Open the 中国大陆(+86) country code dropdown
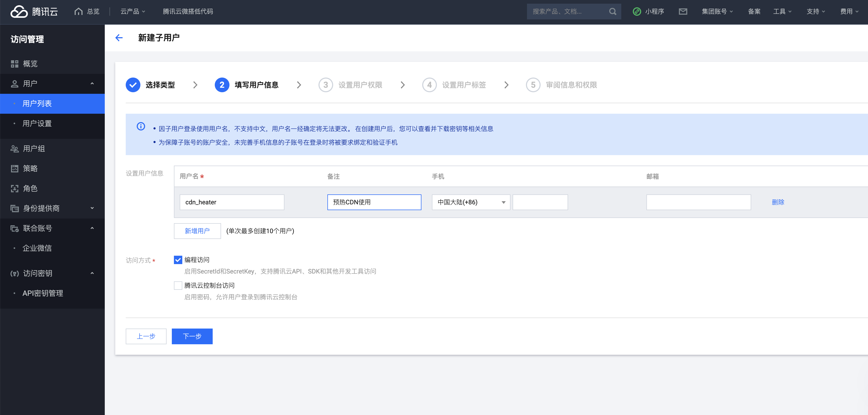 pos(470,202)
